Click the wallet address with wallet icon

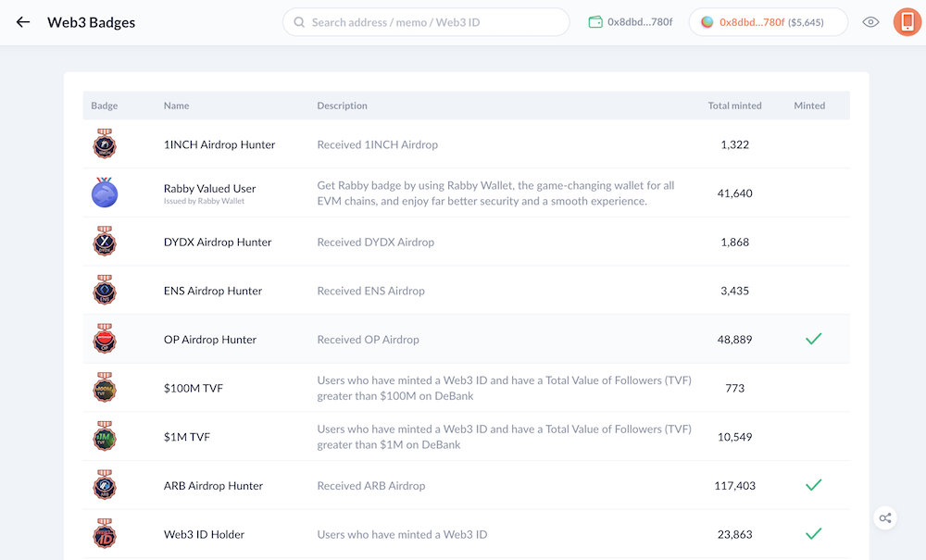[631, 22]
